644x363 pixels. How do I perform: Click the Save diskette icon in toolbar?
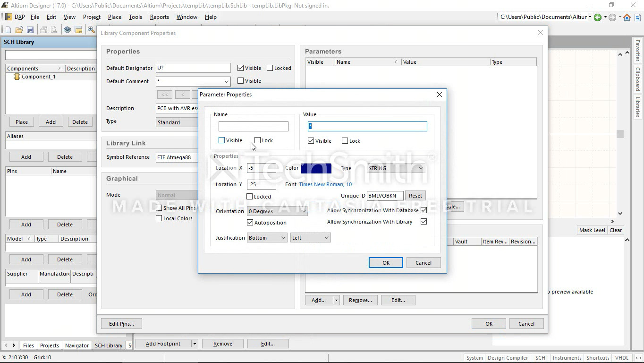(30, 30)
